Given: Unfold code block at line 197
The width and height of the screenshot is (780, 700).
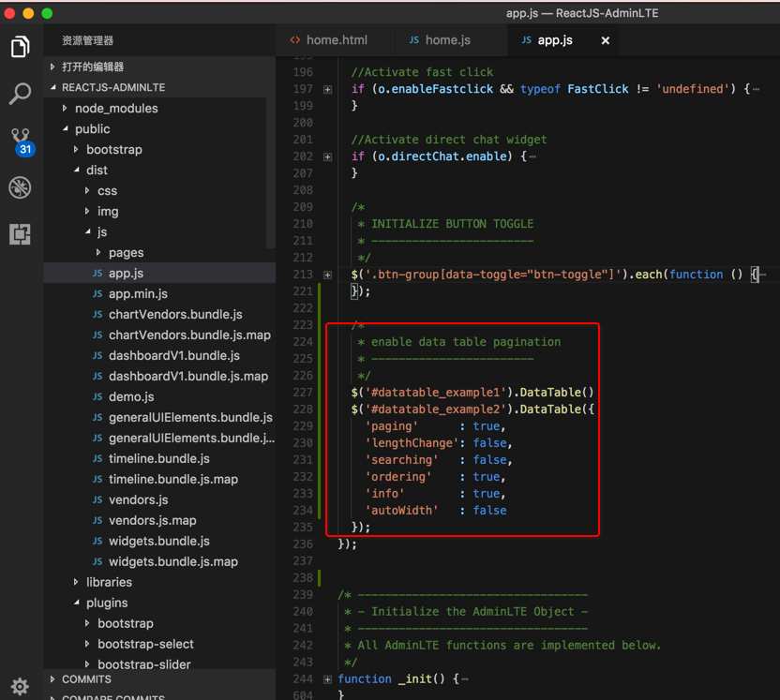Looking at the screenshot, I should point(327,89).
